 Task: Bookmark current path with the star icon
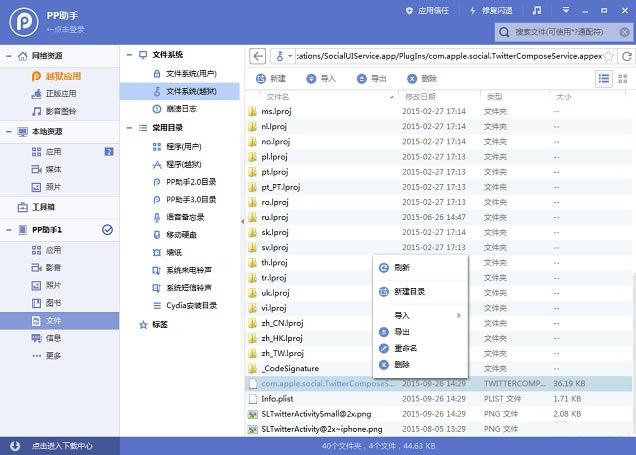(609, 56)
